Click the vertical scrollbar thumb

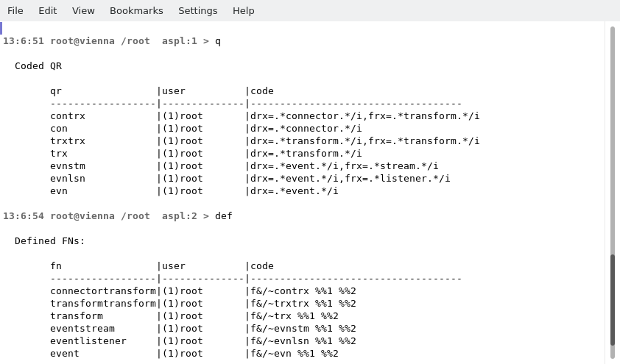pos(612,299)
